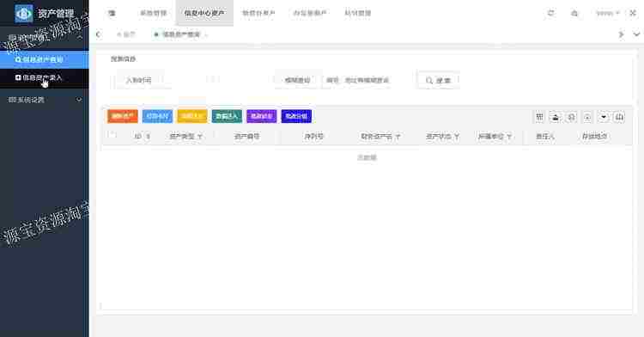
Task: Open the fifth top navigation tab
Action: [x=358, y=13]
